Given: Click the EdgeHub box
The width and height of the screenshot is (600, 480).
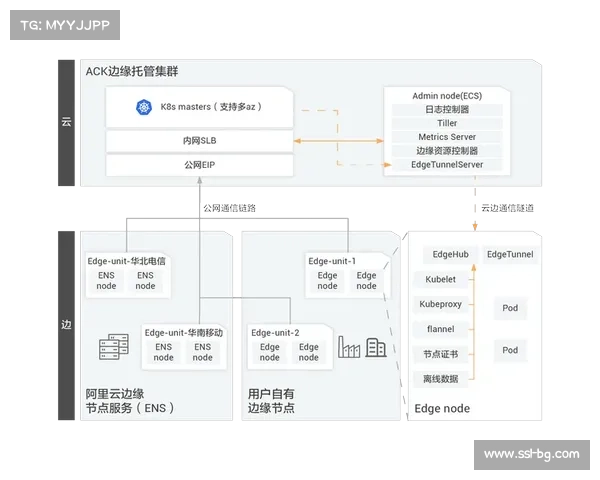Looking at the screenshot, I should coord(450,255).
